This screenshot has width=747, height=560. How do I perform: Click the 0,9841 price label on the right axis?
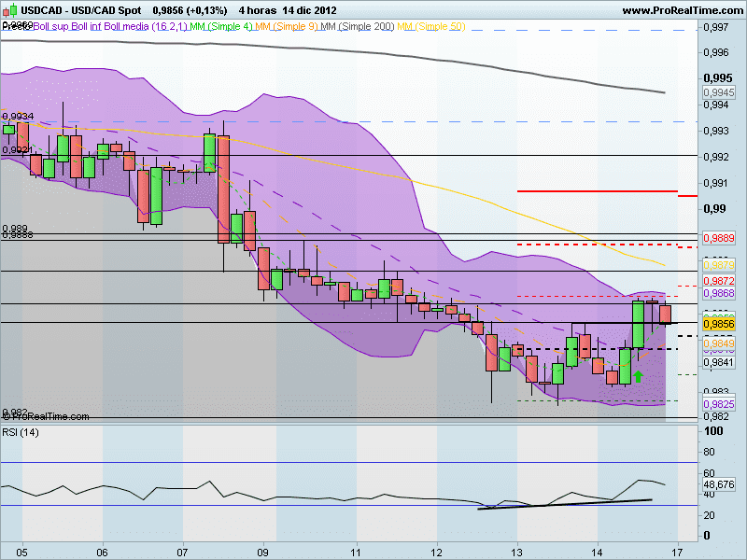point(719,362)
